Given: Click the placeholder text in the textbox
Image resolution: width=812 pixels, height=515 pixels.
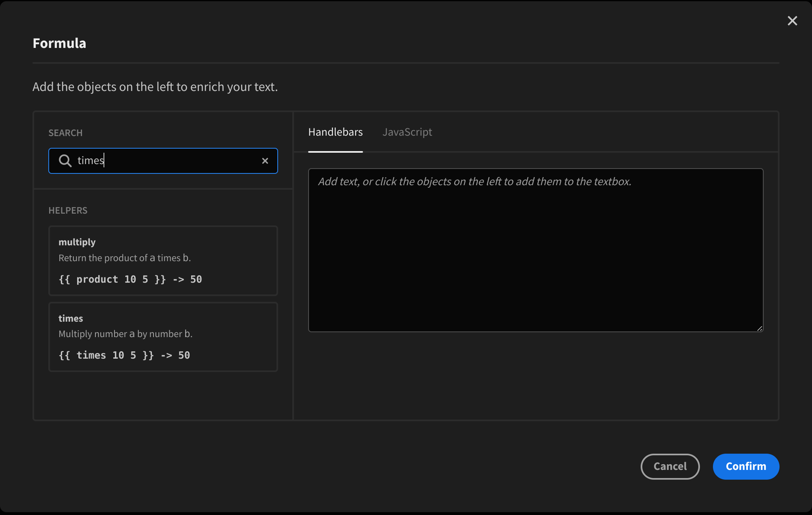Looking at the screenshot, I should pos(474,182).
